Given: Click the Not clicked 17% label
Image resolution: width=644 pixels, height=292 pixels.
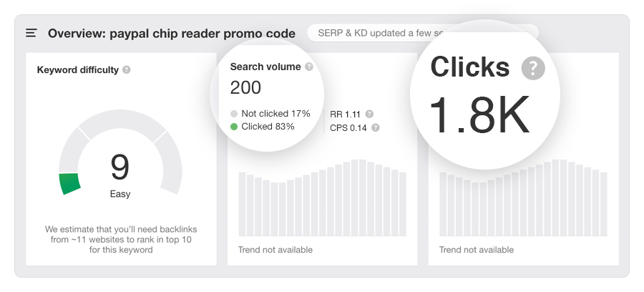Looking at the screenshot, I should (x=275, y=114).
